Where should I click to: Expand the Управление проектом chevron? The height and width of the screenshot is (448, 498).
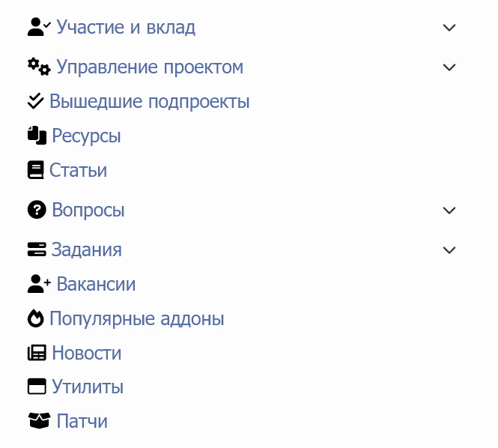click(x=449, y=67)
